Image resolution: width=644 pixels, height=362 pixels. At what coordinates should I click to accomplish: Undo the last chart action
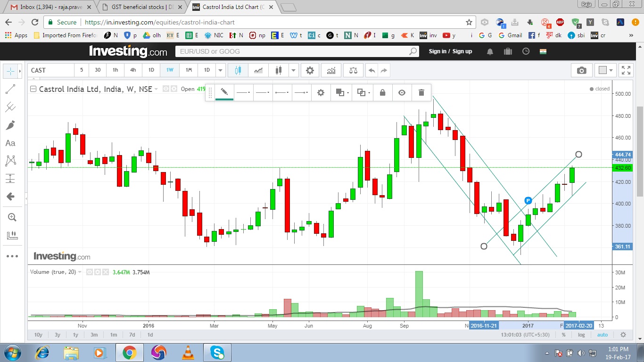point(372,70)
